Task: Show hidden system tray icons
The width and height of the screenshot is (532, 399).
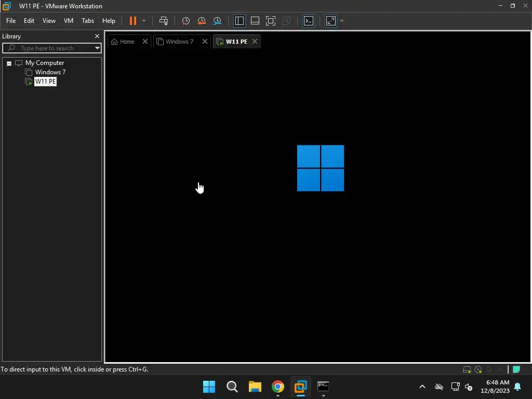Action: pyautogui.click(x=422, y=387)
